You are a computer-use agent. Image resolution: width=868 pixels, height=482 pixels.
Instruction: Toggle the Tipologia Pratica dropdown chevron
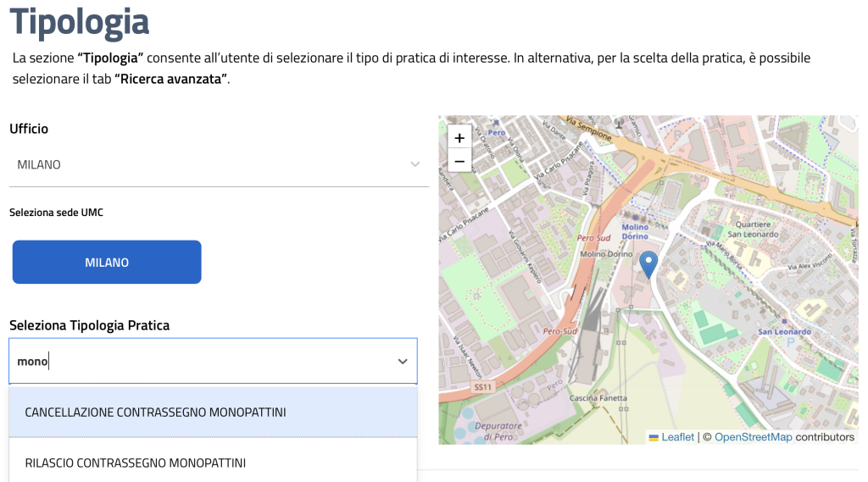click(403, 362)
